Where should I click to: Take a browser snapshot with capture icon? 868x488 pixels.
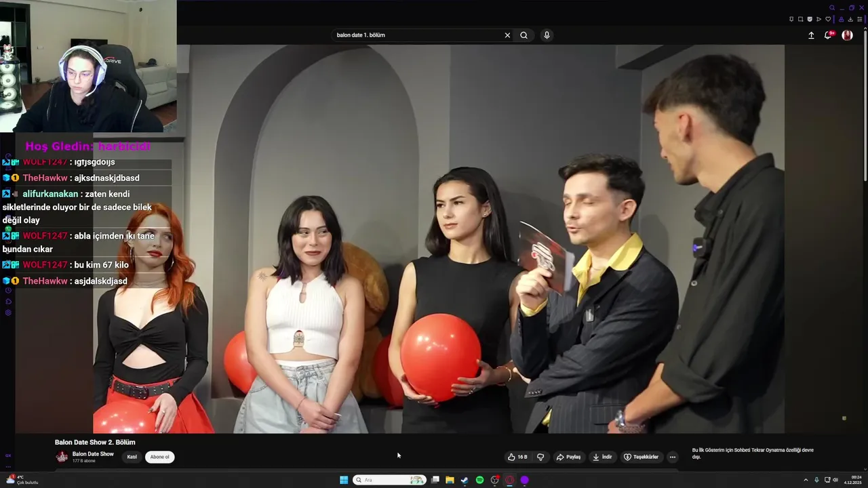pyautogui.click(x=800, y=19)
